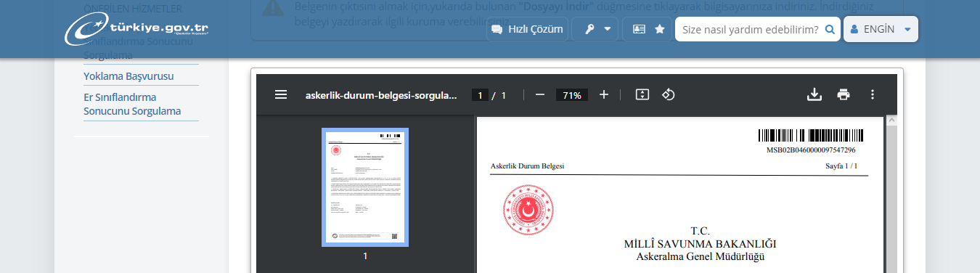Toggle the PDF sidebar hamburger menu
The width and height of the screenshot is (980, 273).
point(281,94)
